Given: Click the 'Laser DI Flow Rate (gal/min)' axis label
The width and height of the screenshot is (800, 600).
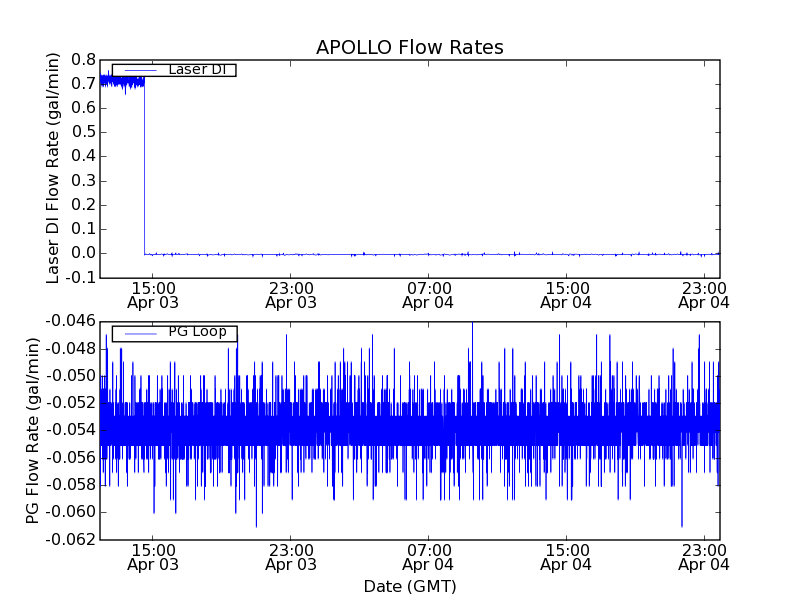Looking at the screenshot, I should click(x=53, y=168).
